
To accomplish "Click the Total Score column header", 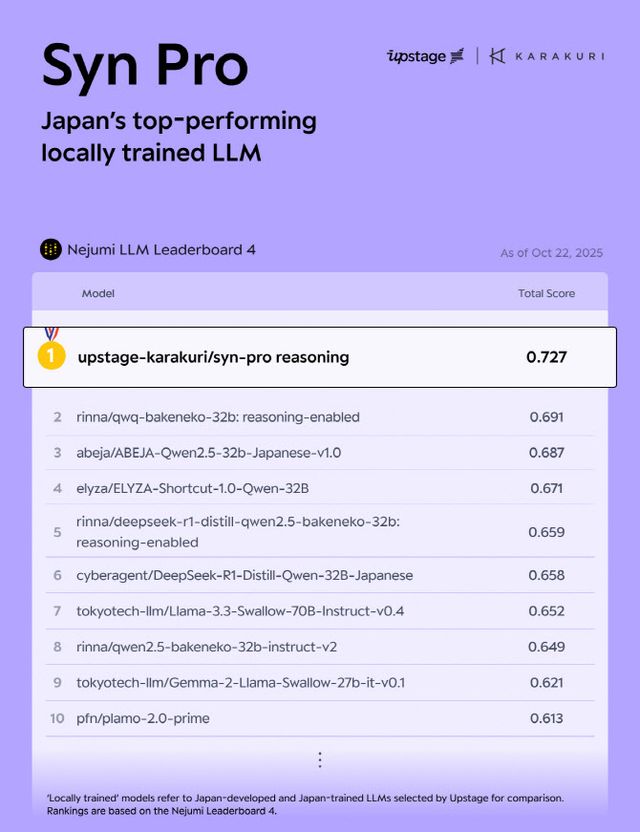I will point(546,293).
